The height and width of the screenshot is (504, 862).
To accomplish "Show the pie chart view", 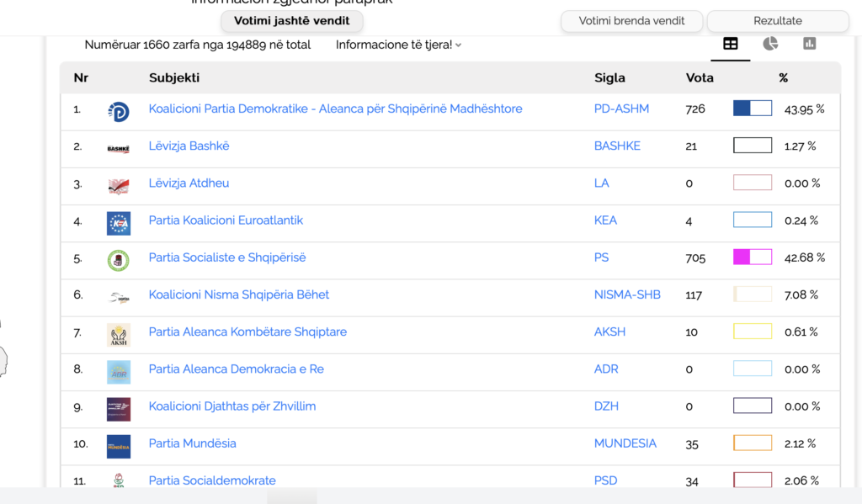I will tap(770, 44).
